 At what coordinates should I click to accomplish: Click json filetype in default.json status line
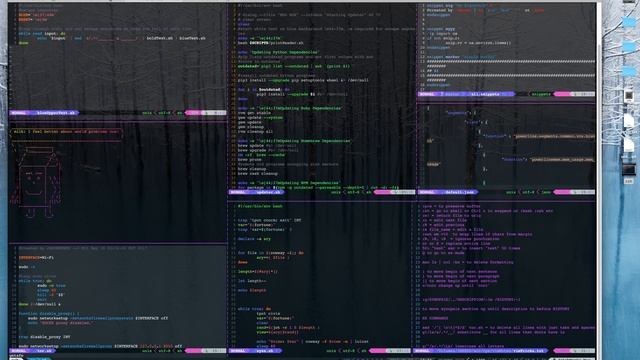[x=546, y=192]
